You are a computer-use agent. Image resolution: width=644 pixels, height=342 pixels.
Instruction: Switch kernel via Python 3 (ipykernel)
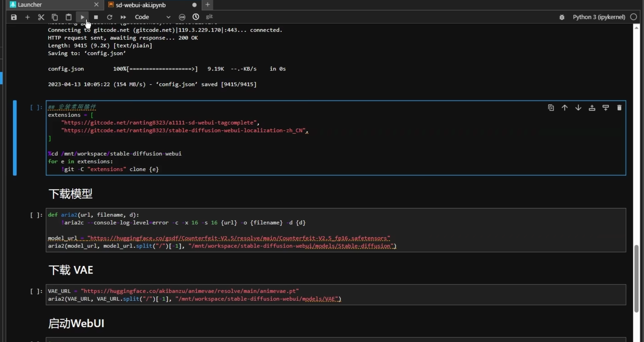[599, 17]
